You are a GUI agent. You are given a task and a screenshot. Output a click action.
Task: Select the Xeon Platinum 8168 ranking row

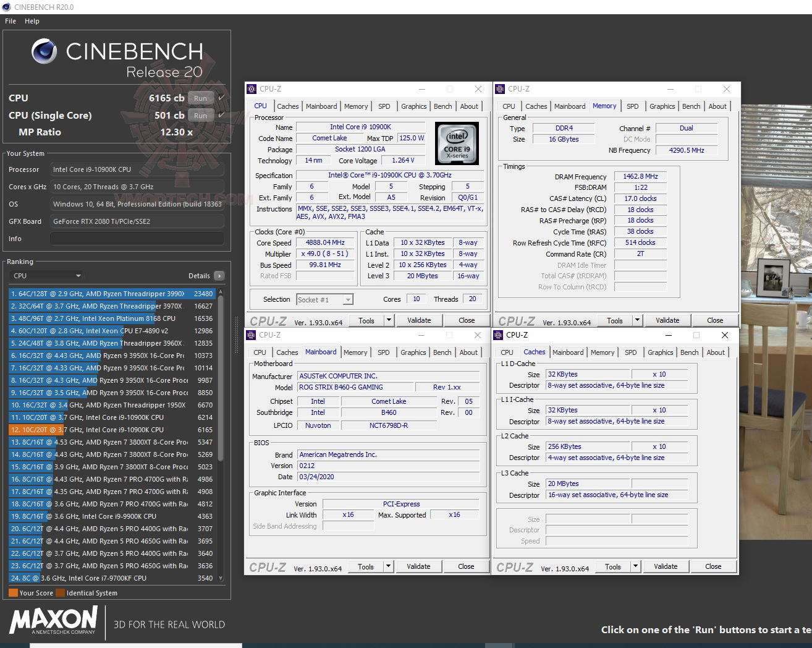coord(112,318)
